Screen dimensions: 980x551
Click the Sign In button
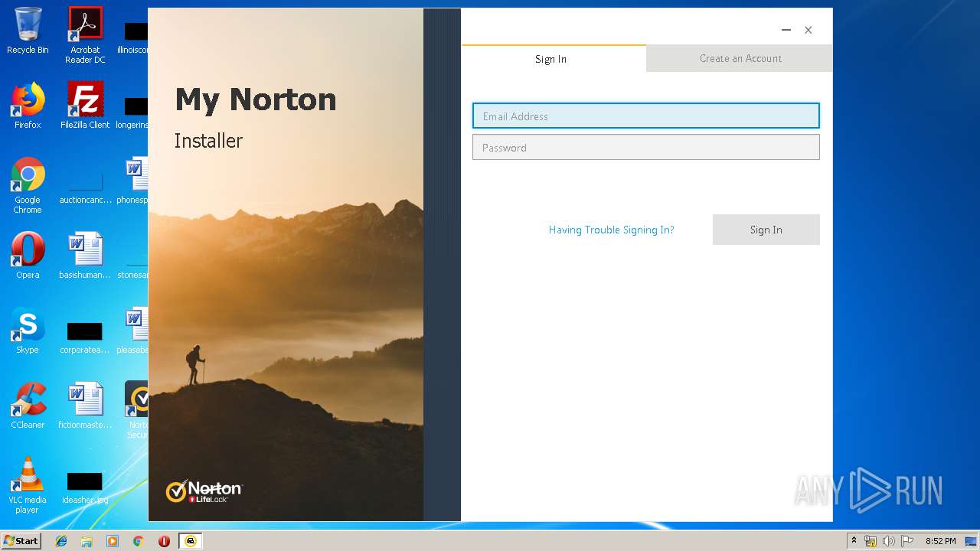766,230
